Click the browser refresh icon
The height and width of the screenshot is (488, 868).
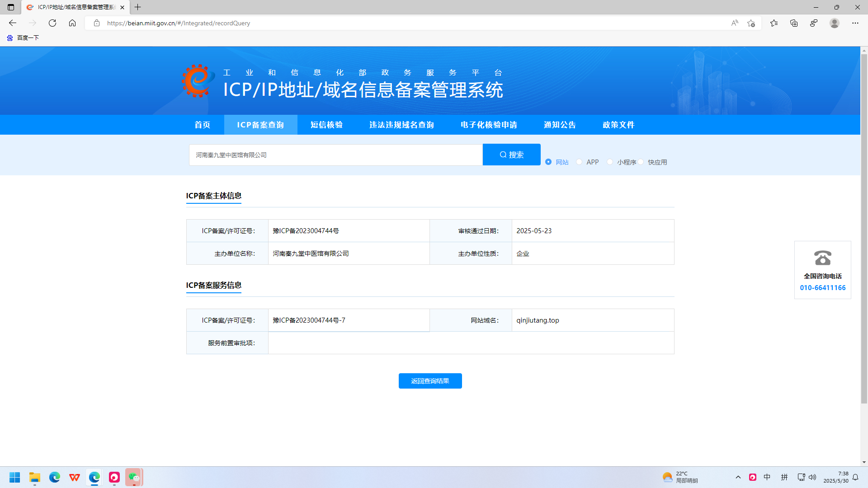[52, 23]
